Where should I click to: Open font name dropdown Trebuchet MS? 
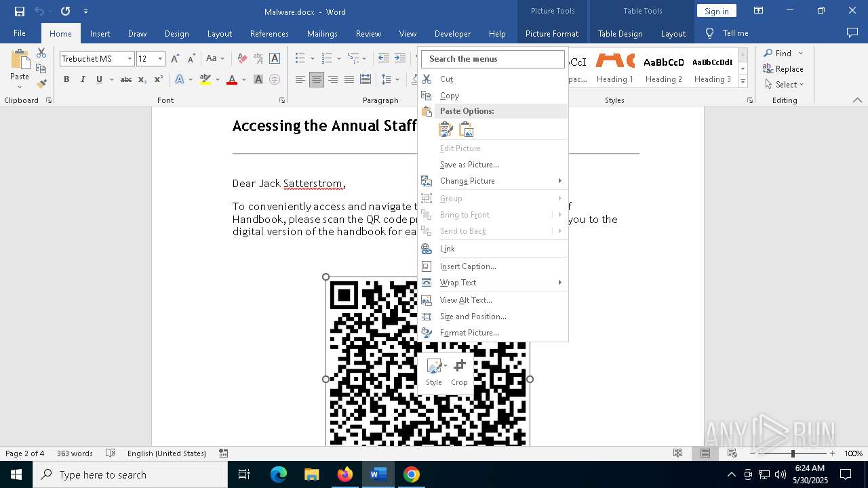(x=130, y=59)
